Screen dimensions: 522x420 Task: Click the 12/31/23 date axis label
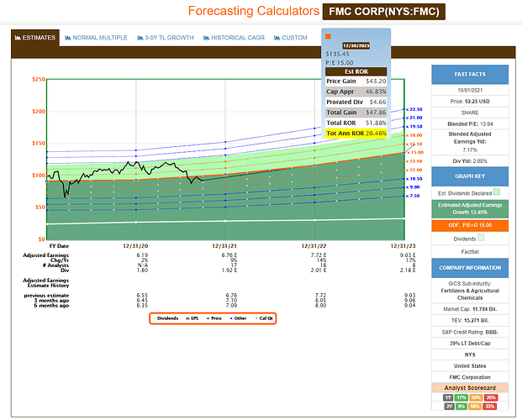point(403,246)
